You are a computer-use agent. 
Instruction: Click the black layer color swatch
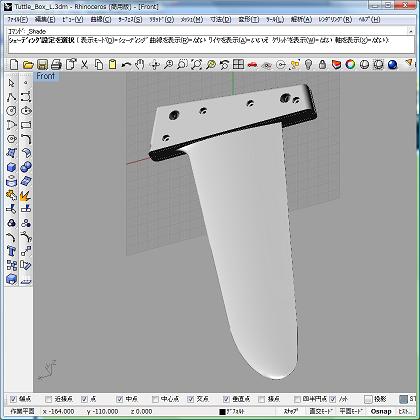pyautogui.click(x=222, y=412)
